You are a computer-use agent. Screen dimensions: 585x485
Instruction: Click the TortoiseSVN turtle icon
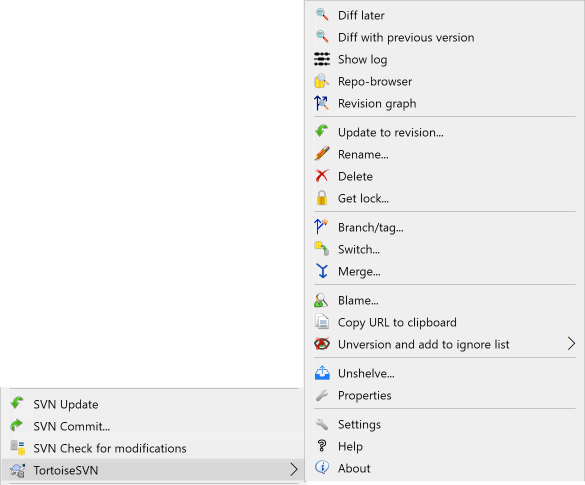coord(18,470)
